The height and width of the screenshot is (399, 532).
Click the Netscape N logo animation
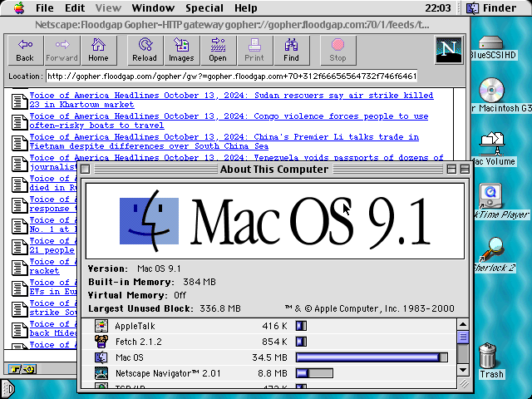pyautogui.click(x=449, y=50)
